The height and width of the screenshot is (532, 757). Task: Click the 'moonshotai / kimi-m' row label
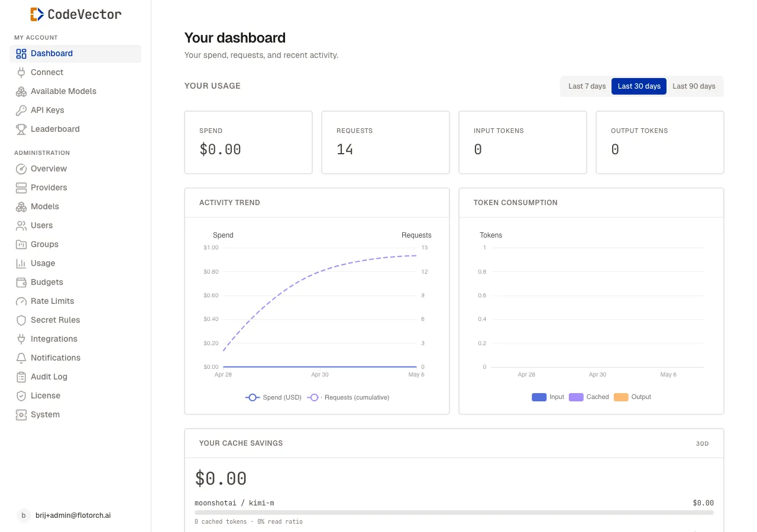234,503
